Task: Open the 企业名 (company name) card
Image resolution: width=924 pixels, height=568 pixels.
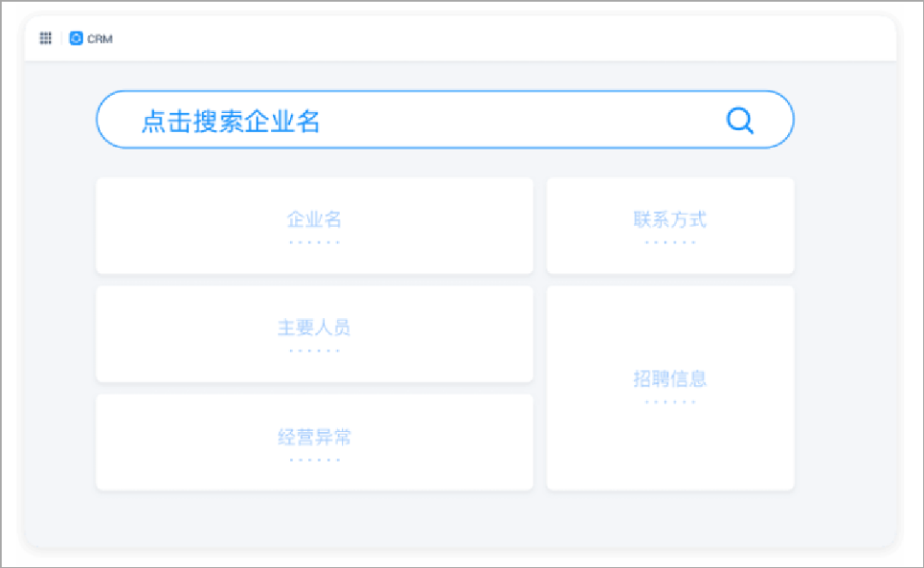Action: (315, 226)
